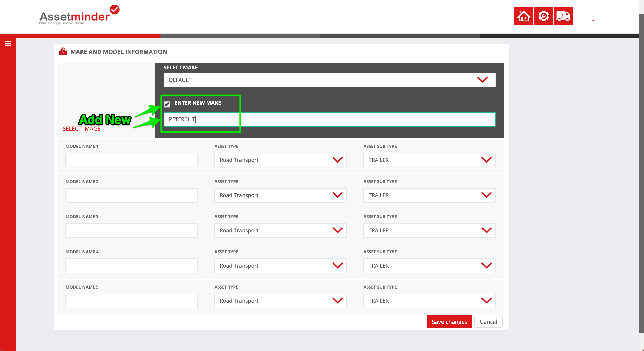Open Asset Sub Type dropdown for Model Name 3

pyautogui.click(x=429, y=231)
